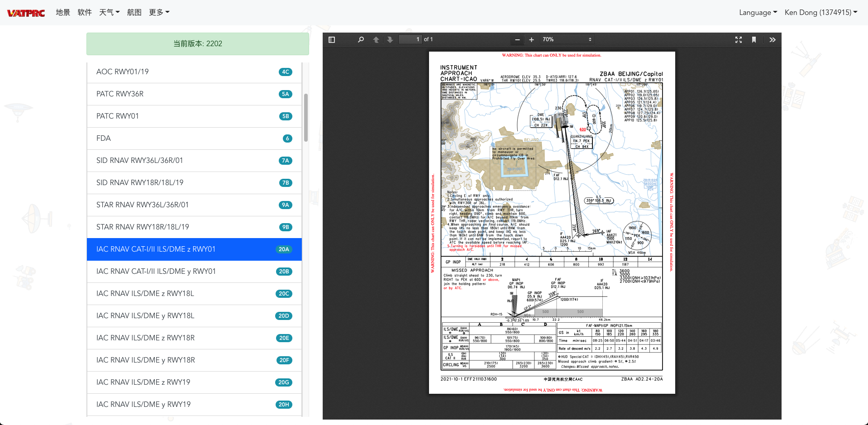Image resolution: width=868 pixels, height=425 pixels.
Task: Open STAR RNAV RWY18R/18L/19 chart
Action: (x=194, y=227)
